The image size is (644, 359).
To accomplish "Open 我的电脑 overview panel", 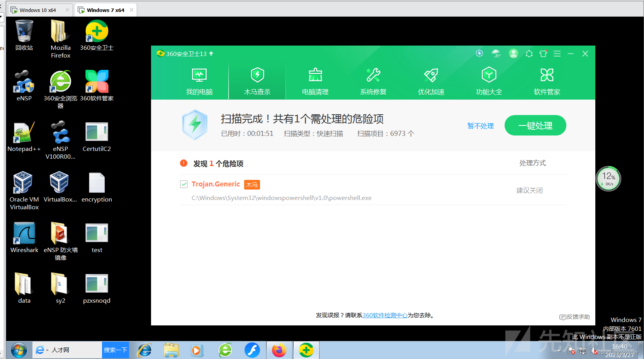I will (x=199, y=80).
